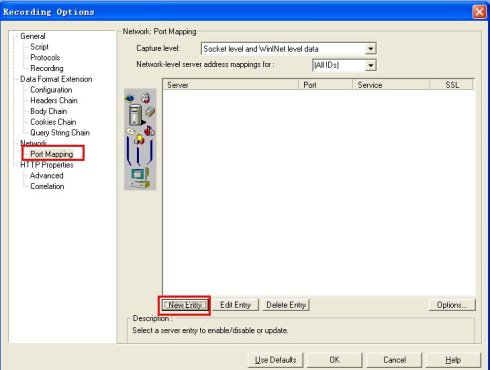This screenshot has height=370, width=490.
Task: Select the Script tree node
Action: (39, 47)
